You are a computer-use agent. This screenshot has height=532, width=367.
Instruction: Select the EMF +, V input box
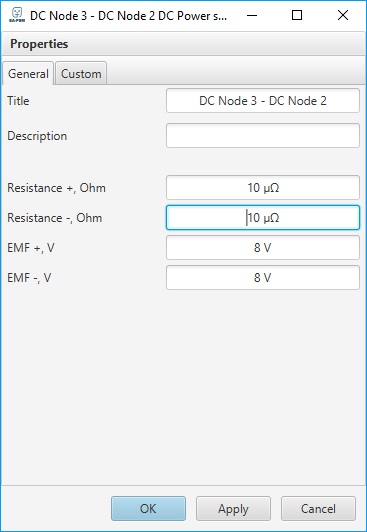(x=263, y=248)
